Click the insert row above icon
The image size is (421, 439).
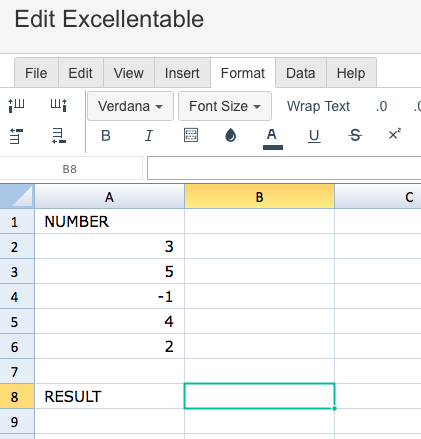(x=16, y=136)
